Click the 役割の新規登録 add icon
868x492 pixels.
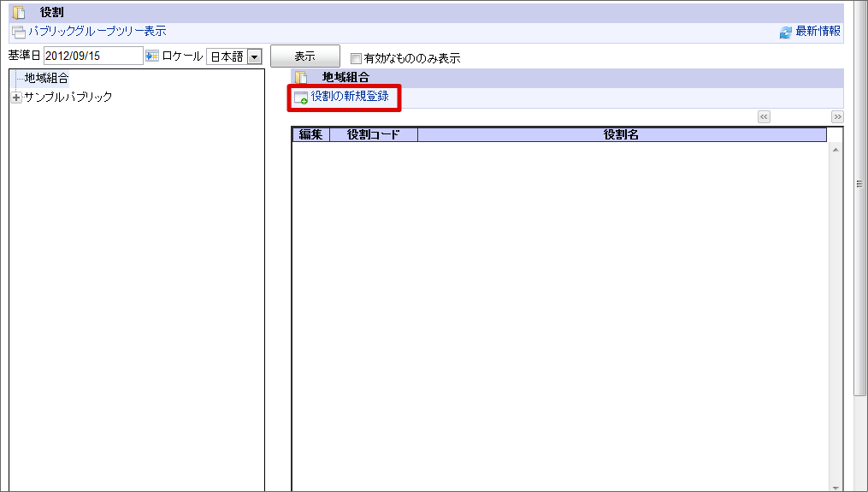(x=300, y=98)
